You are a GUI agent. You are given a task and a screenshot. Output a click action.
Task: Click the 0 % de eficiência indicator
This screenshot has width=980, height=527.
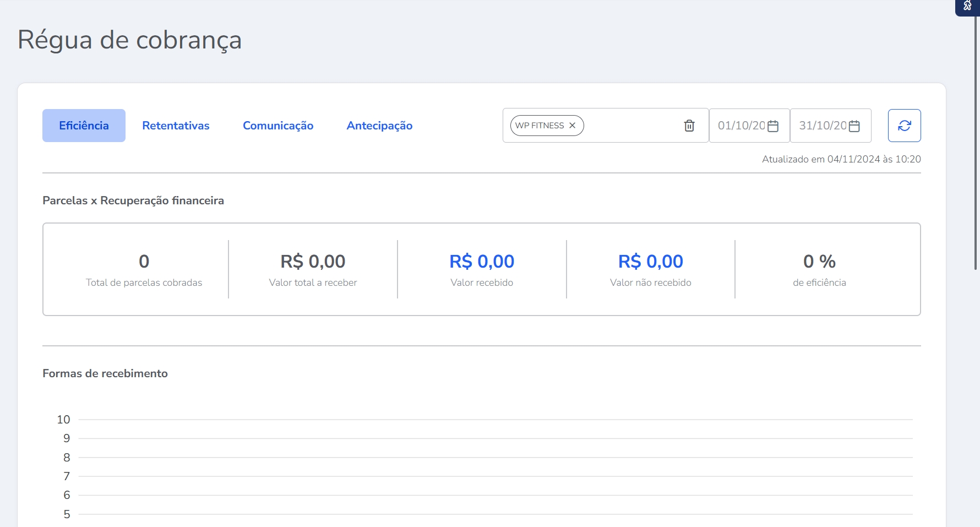pos(819,262)
